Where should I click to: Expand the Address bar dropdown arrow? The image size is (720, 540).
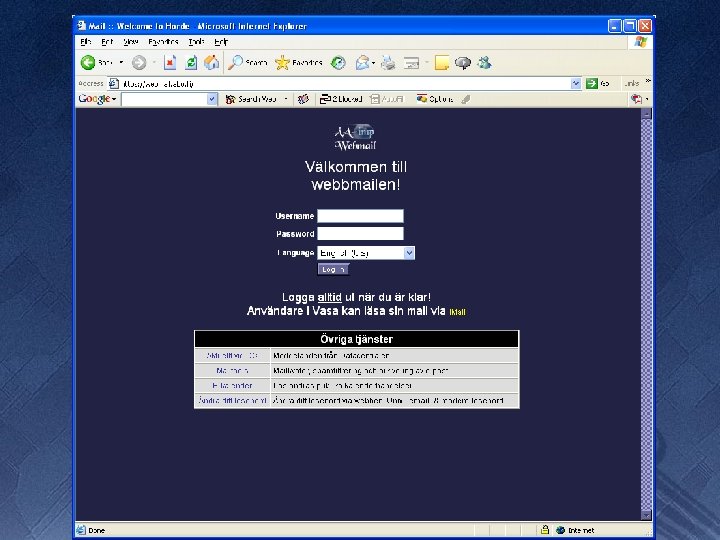(x=576, y=84)
